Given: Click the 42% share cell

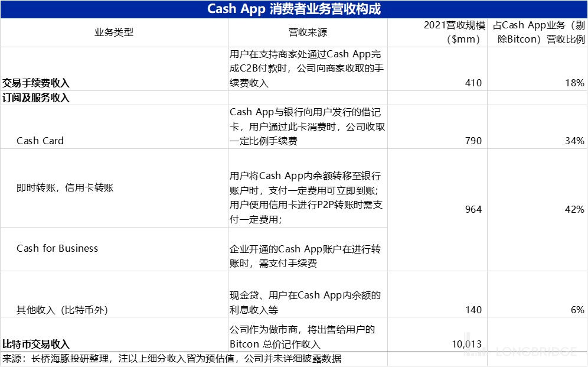Looking at the screenshot, I should click(574, 209).
